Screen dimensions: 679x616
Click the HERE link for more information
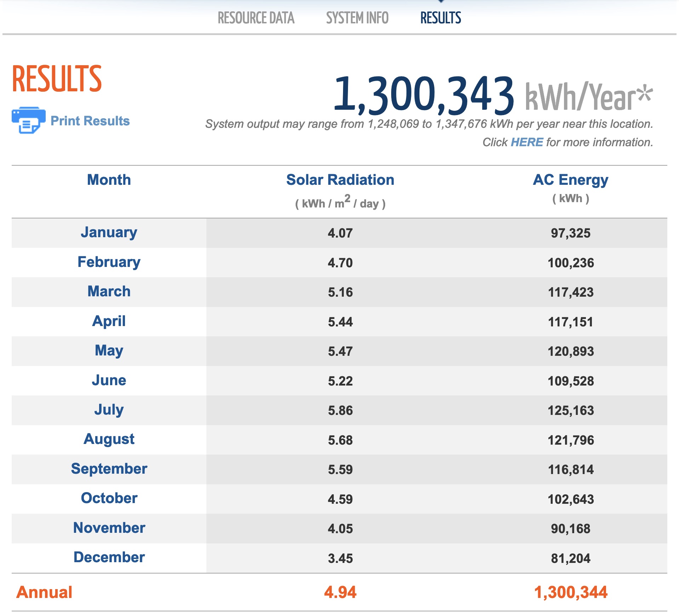coord(527,142)
